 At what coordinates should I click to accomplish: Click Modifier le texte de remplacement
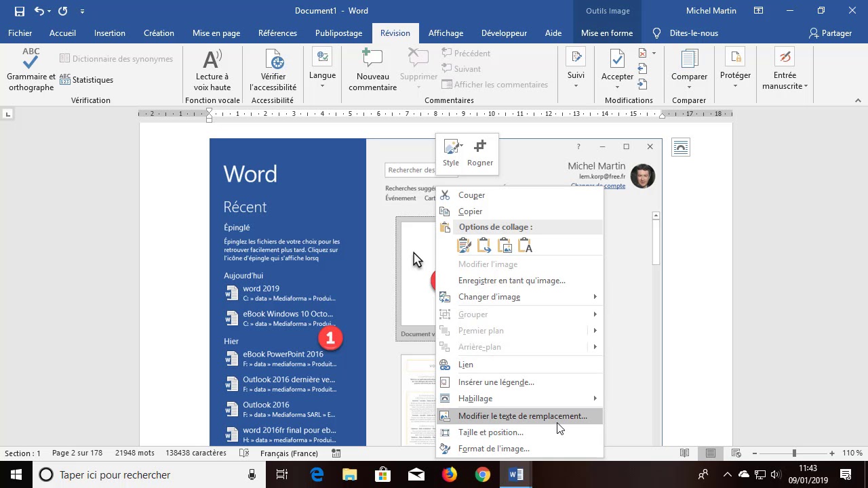click(519, 416)
